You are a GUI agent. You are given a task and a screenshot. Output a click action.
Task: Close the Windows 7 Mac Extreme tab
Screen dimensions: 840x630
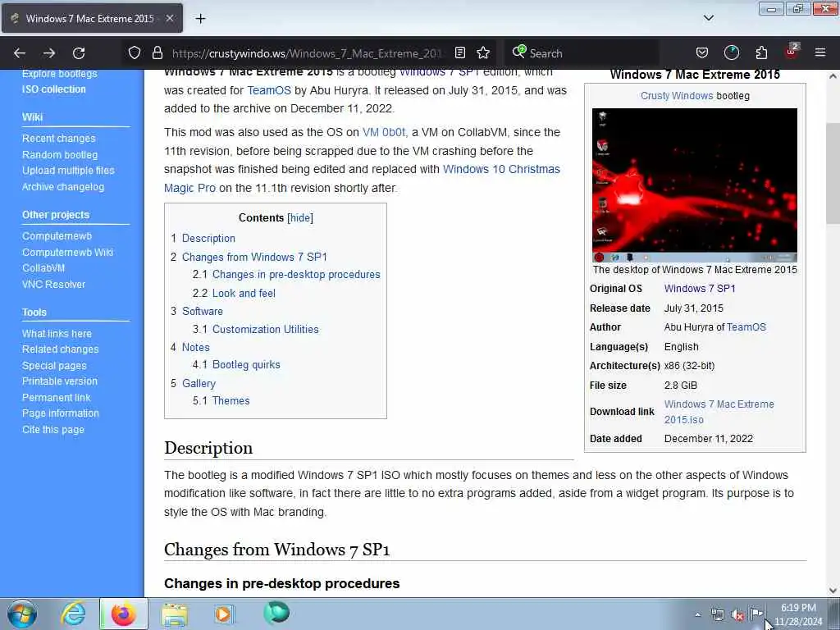[x=170, y=18]
